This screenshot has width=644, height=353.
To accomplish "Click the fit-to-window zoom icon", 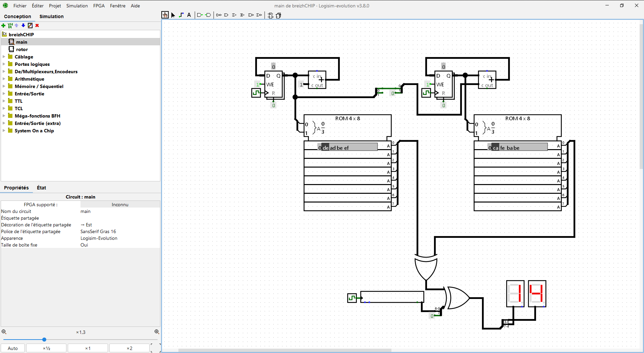I will click(x=156, y=348).
